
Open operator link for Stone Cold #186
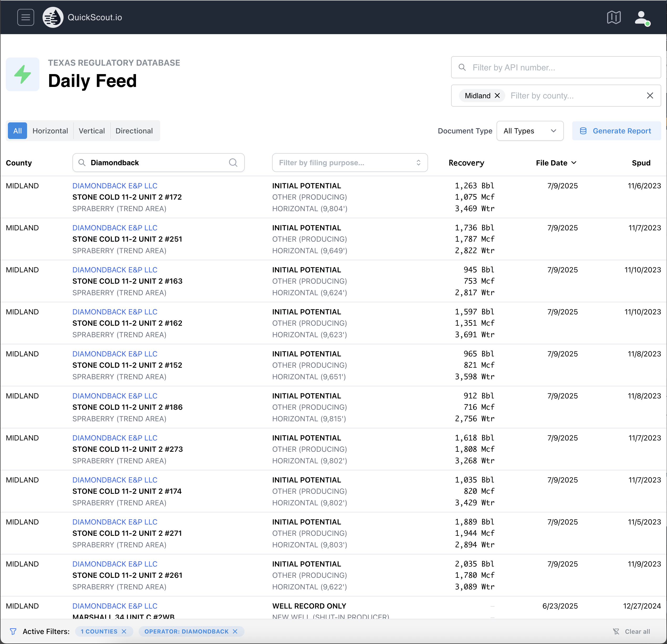pyautogui.click(x=115, y=396)
